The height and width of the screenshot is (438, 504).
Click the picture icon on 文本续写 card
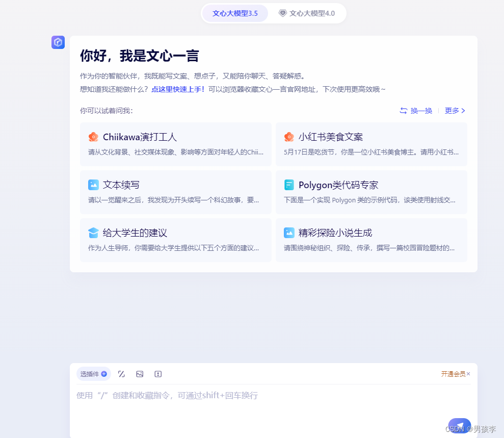pyautogui.click(x=93, y=185)
